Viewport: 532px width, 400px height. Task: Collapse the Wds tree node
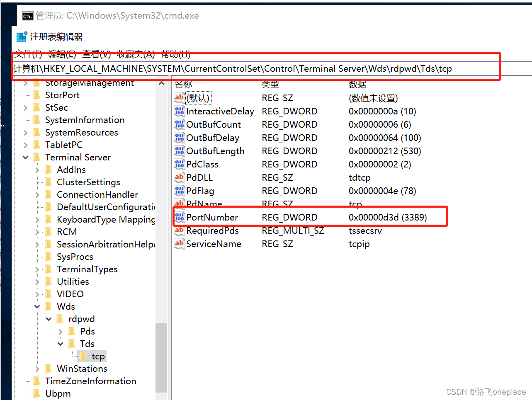(x=37, y=306)
